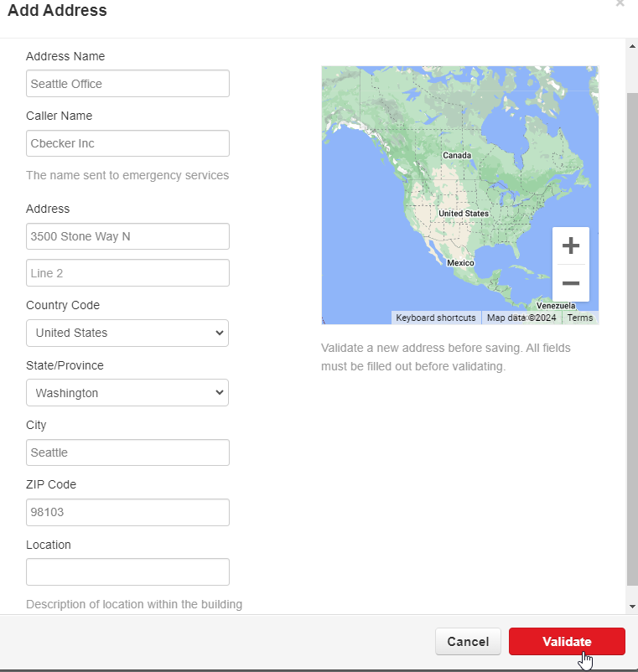Select the address Line 2 field
The image size is (638, 672).
pos(127,273)
